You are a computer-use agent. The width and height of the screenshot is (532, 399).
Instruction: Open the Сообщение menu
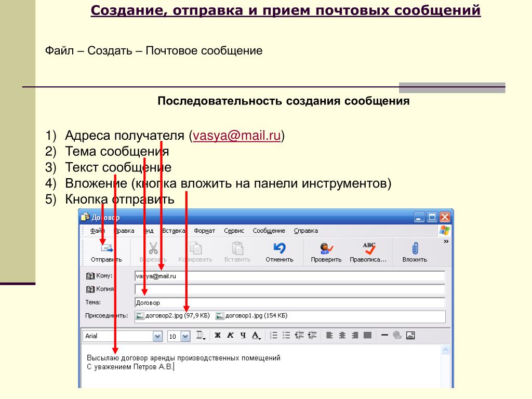pos(269,231)
